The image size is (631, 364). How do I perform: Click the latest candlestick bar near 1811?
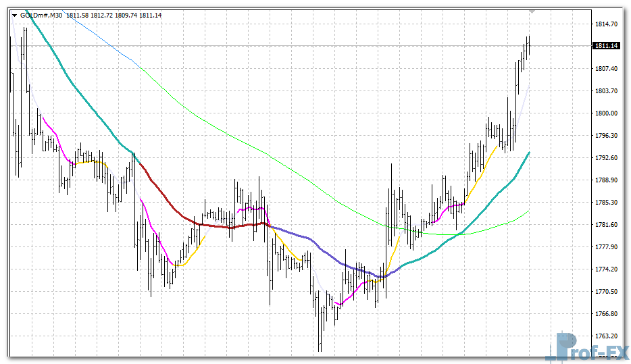click(529, 46)
